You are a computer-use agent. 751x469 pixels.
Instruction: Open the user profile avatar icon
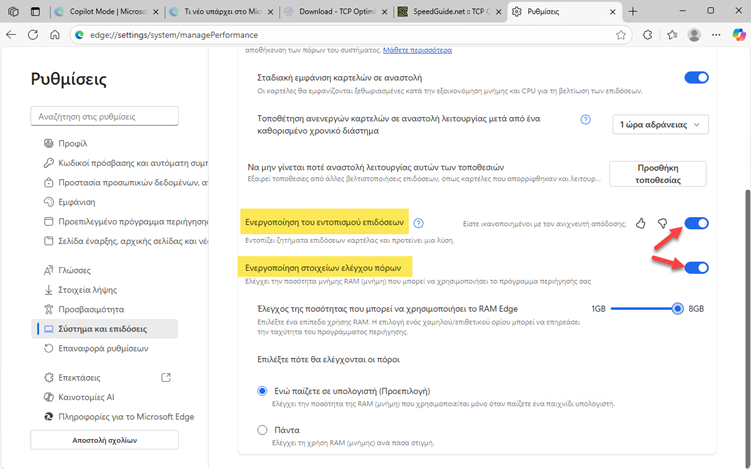[694, 34]
